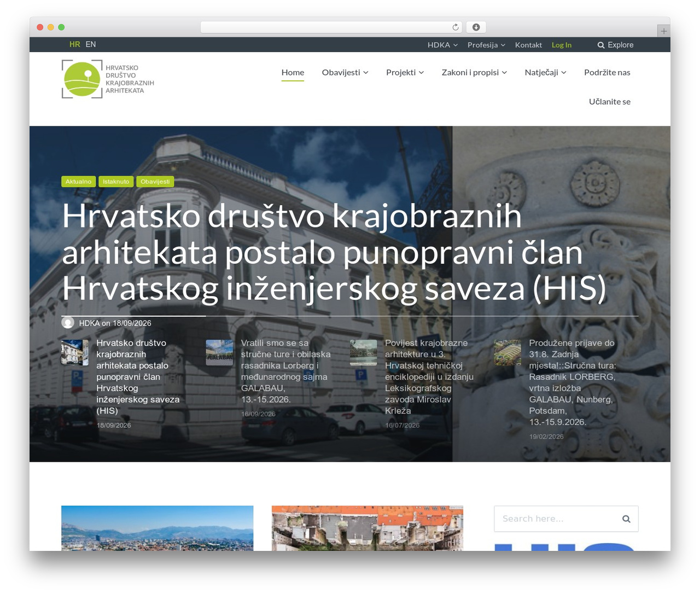Screen dimensions: 700x593
Task: Expand the Obavijesti menu
Action: [x=345, y=72]
